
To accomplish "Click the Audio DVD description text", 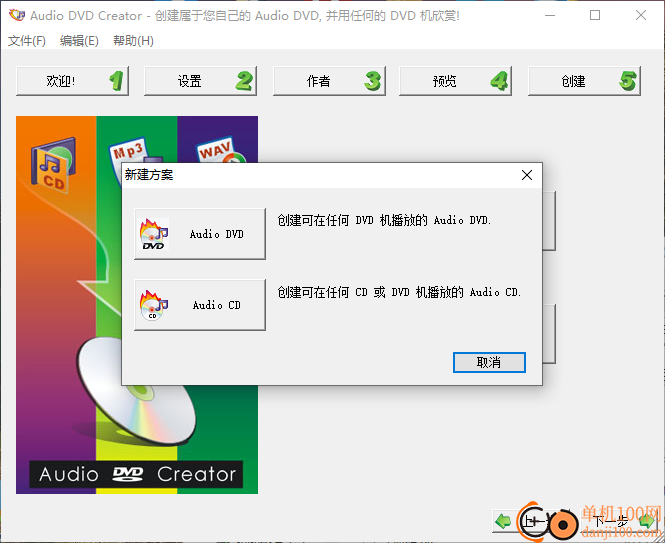I will (x=384, y=220).
